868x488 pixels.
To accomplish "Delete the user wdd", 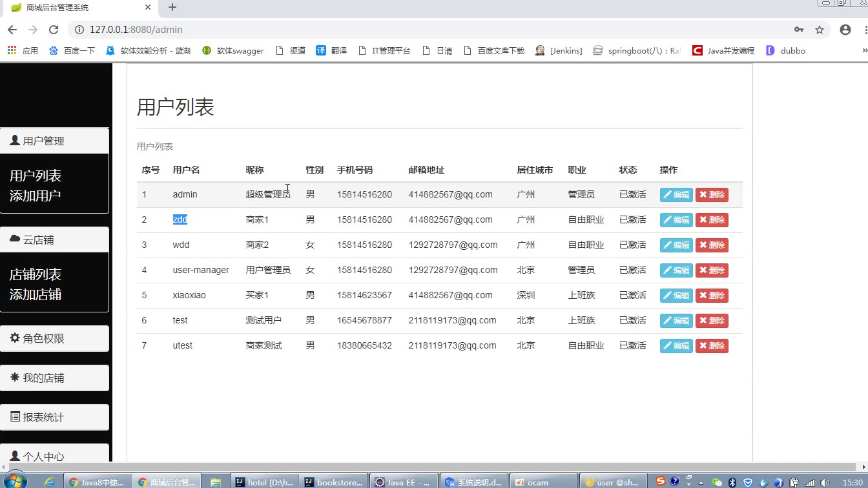I will tap(712, 245).
